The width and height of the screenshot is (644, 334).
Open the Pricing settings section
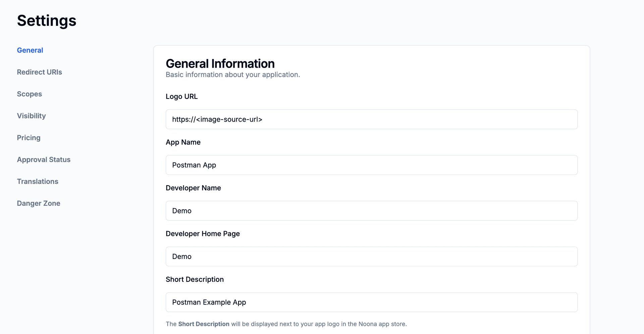point(29,138)
